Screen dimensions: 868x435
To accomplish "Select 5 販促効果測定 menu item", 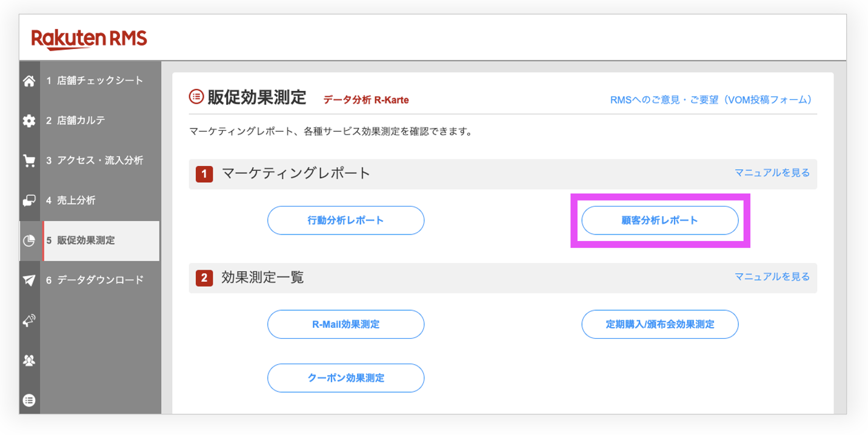I will (x=100, y=241).
